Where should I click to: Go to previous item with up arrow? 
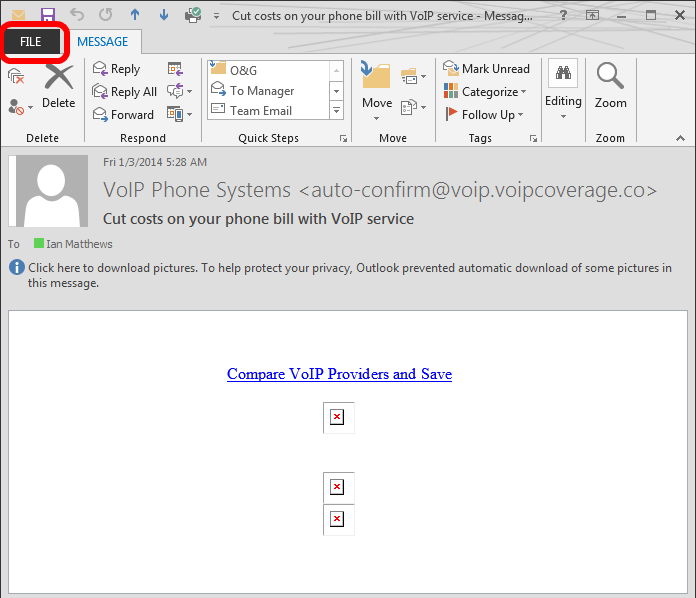[x=135, y=15]
